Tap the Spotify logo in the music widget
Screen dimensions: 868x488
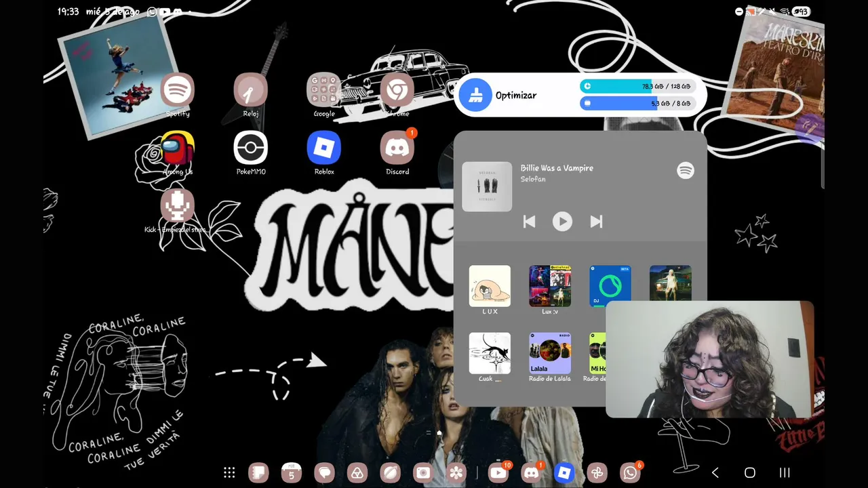pos(686,170)
